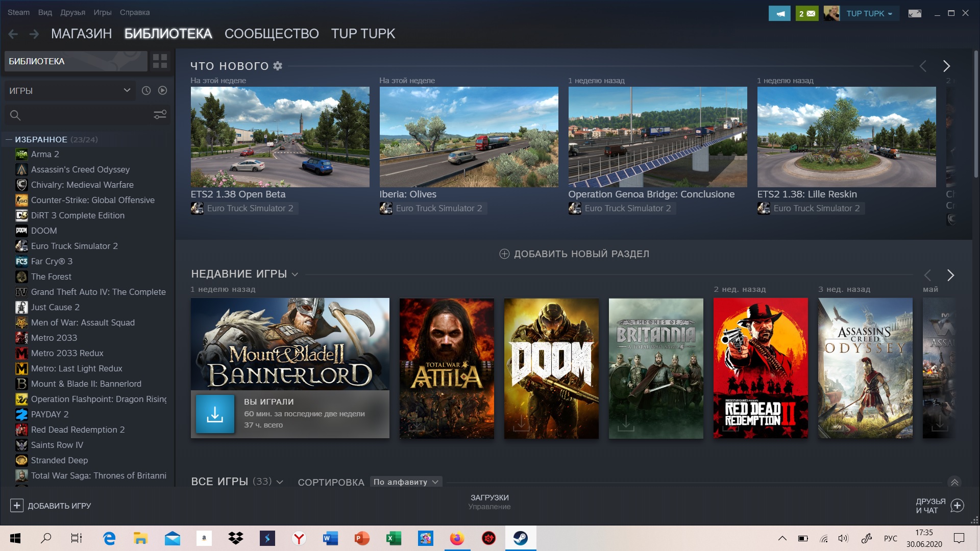
Task: Open Yandex Browser from the taskbar
Action: tap(299, 538)
